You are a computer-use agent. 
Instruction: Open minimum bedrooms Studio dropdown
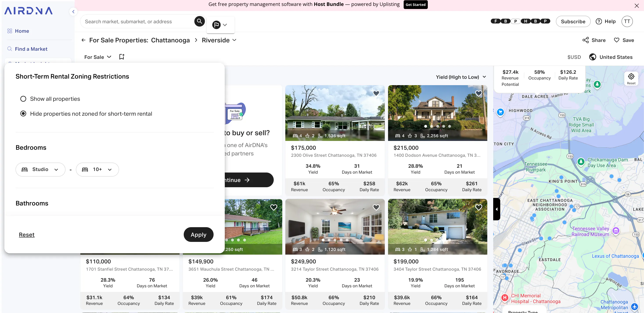pyautogui.click(x=41, y=169)
